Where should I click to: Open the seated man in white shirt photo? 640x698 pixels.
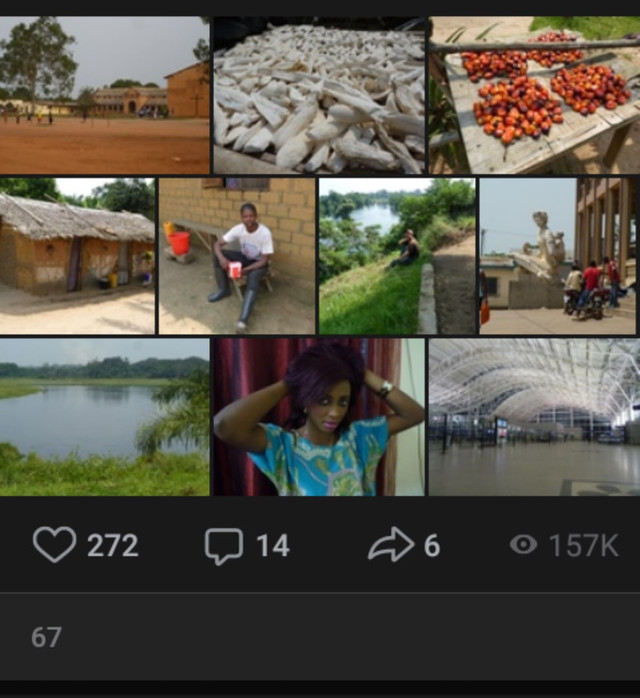pyautogui.click(x=237, y=256)
